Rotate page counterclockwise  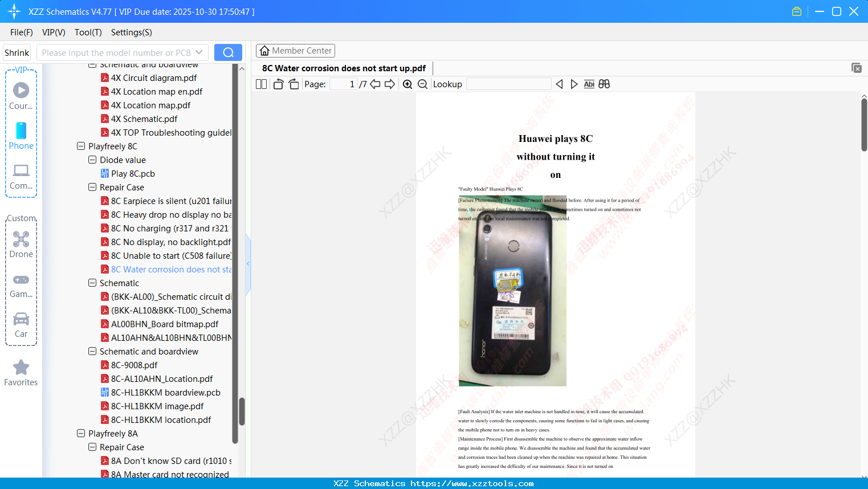click(278, 84)
